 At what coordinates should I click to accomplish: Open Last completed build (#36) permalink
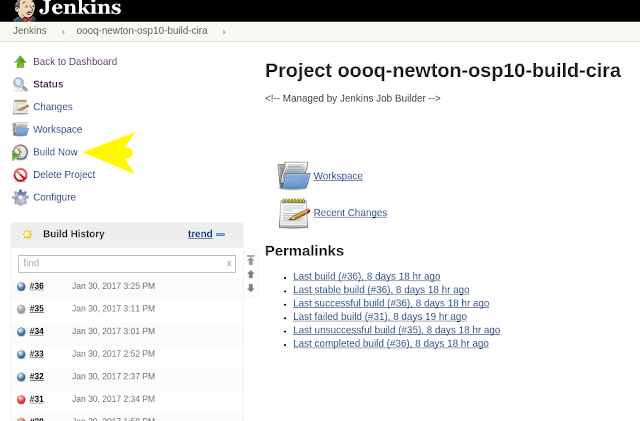[391, 344]
